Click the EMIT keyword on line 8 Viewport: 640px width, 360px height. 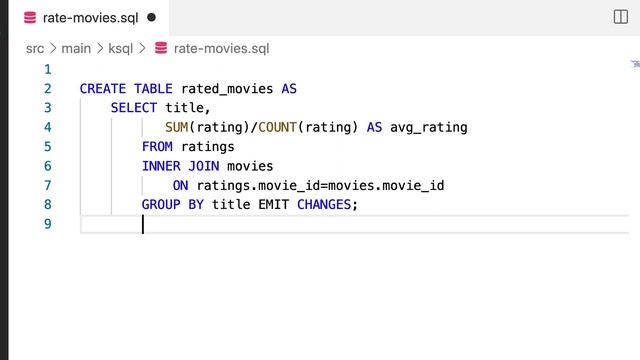coord(273,204)
